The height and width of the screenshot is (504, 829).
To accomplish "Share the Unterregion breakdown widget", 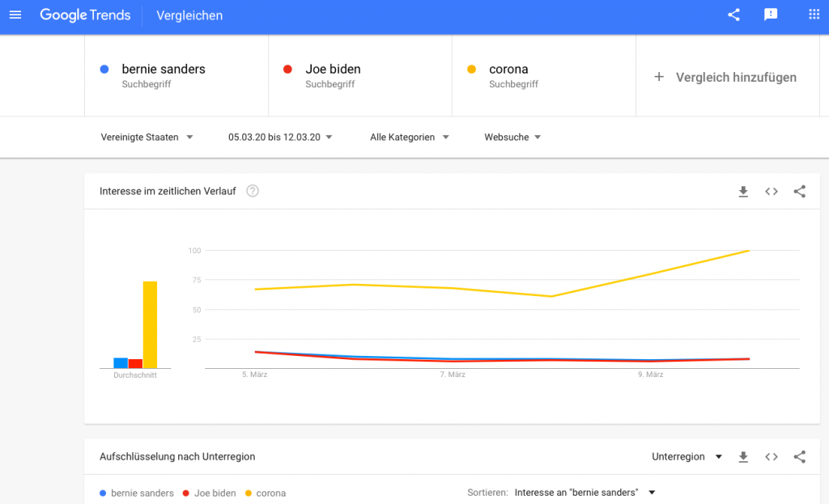I will coord(799,457).
